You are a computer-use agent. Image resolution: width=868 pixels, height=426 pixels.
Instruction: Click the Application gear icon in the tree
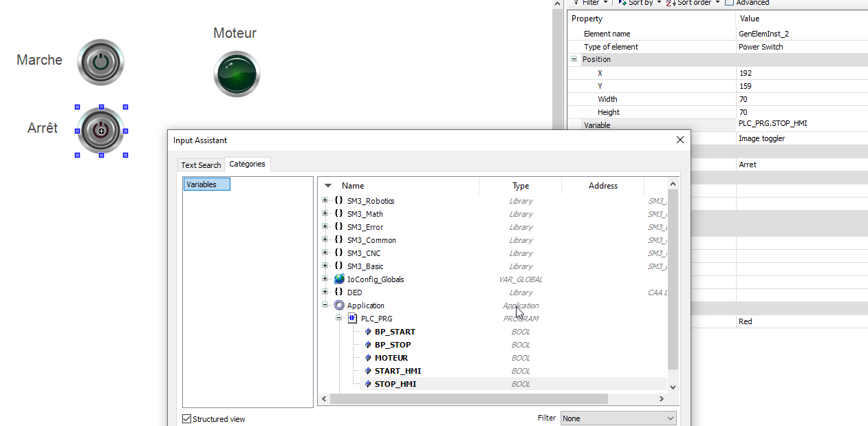click(338, 305)
